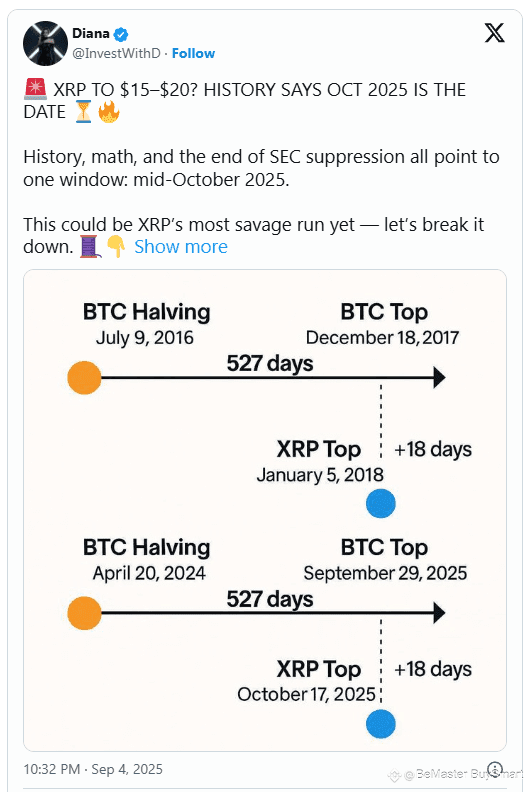Click the hourglass emoji
Image resolution: width=531 pixels, height=792 pixels.
click(x=83, y=112)
